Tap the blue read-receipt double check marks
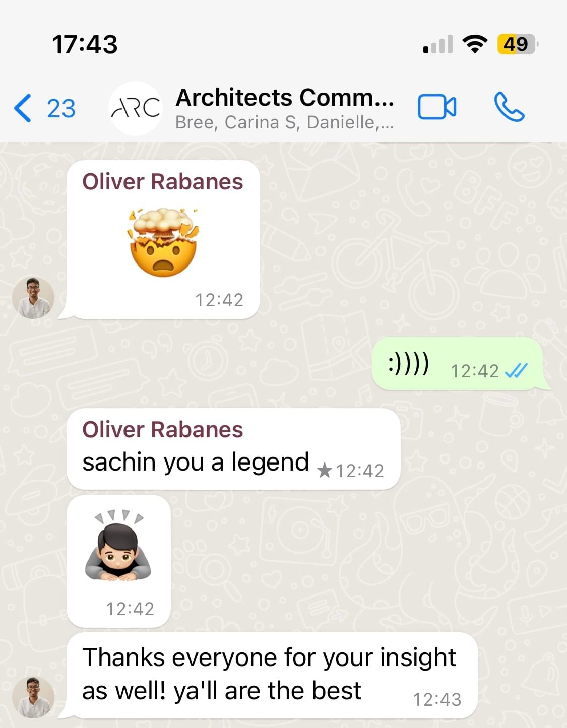 click(516, 371)
